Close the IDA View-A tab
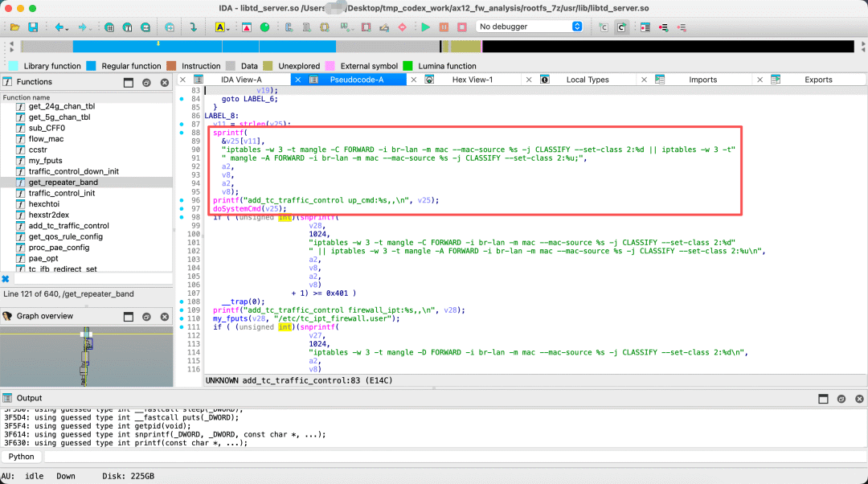868x484 pixels. point(182,80)
